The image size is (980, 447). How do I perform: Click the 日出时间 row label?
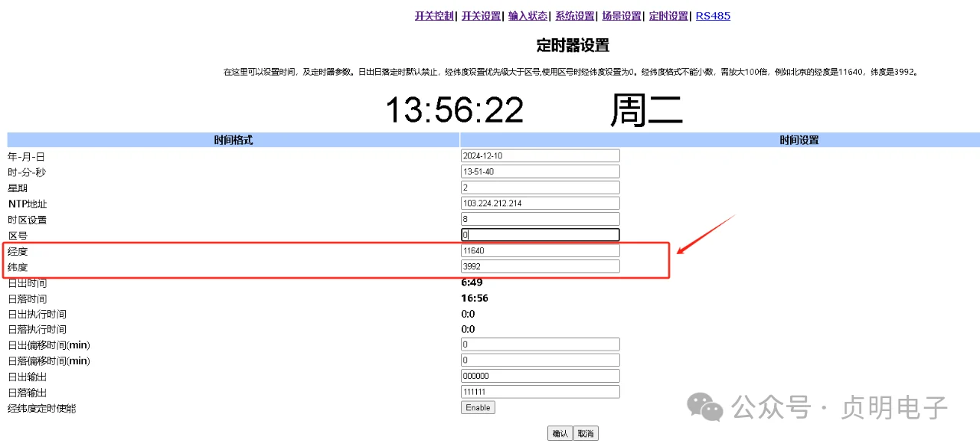coord(28,282)
